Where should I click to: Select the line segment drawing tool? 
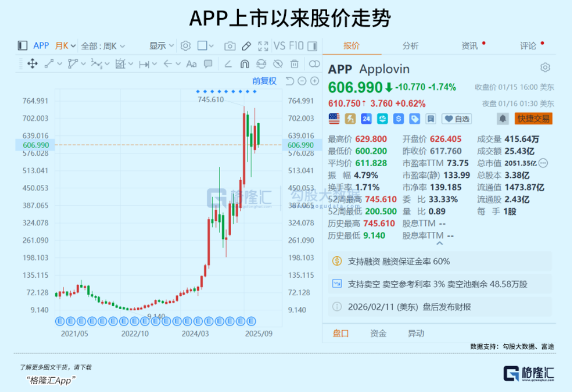click(49, 63)
